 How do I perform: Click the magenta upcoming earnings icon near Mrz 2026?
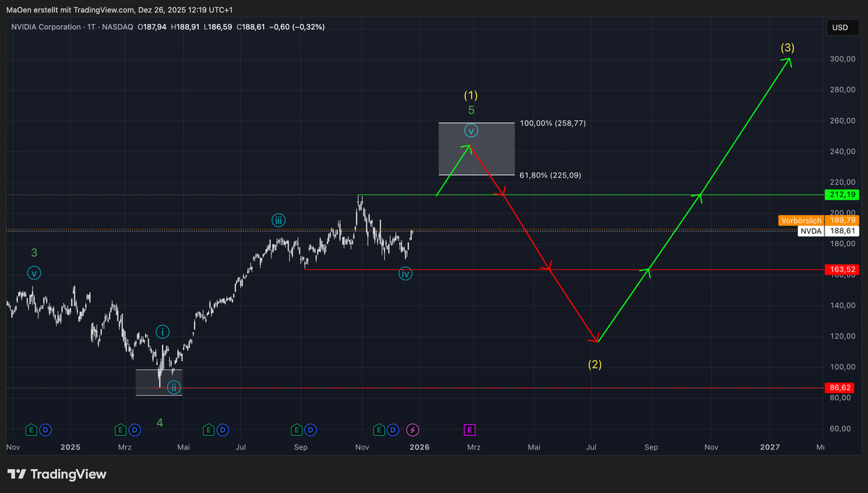469,429
